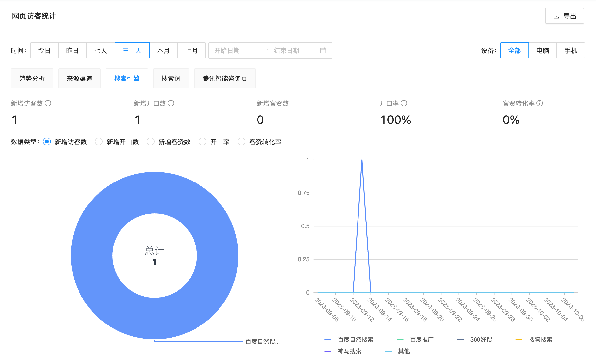Click the export download icon
This screenshot has height=364, width=596.
coord(556,16)
